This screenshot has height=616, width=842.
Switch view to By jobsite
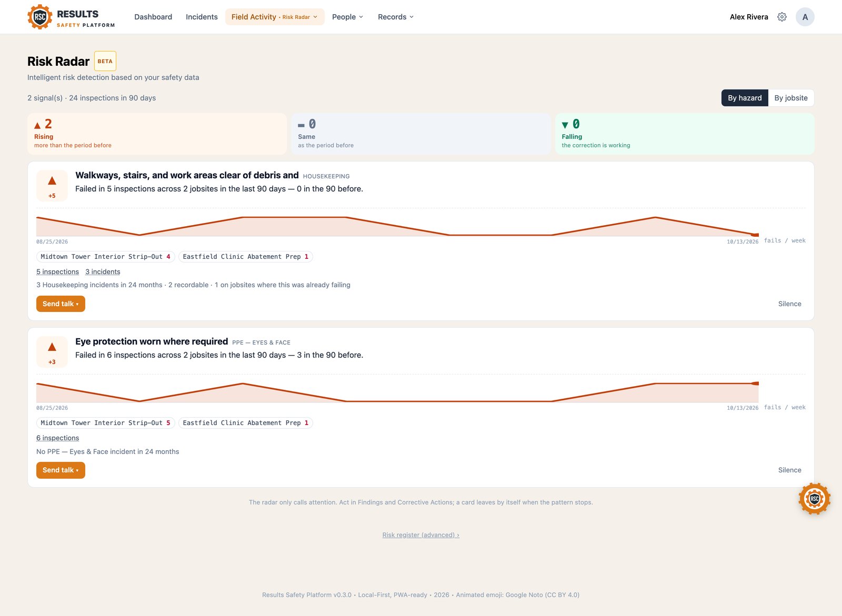[791, 98]
